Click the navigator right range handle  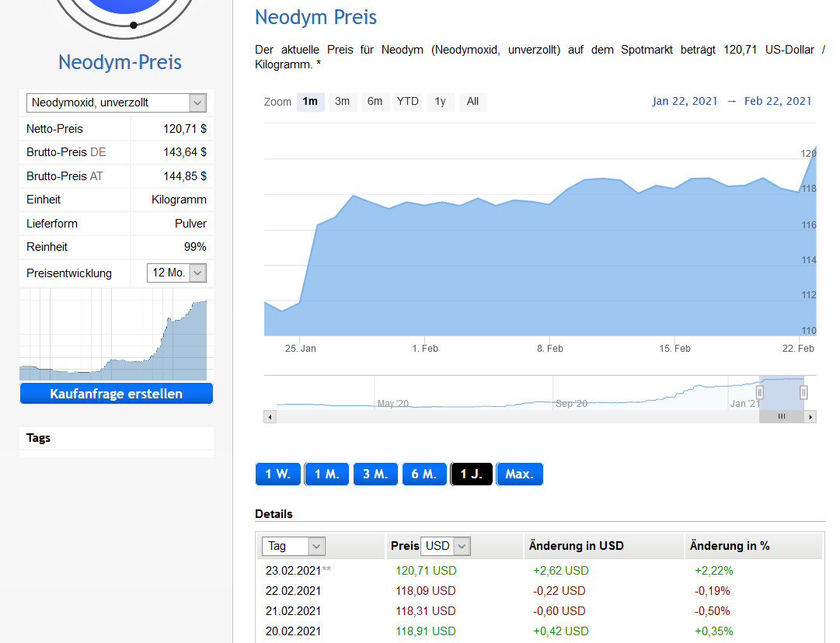point(803,393)
